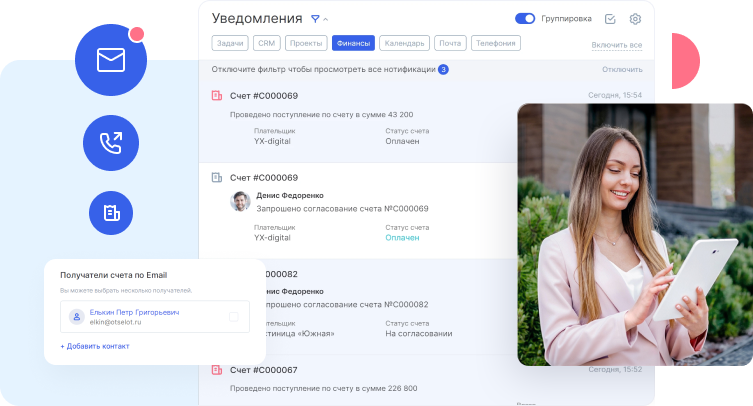Screen dimensions: 753x406
Task: Click the blue Оплачен invoice status
Action: pos(402,238)
